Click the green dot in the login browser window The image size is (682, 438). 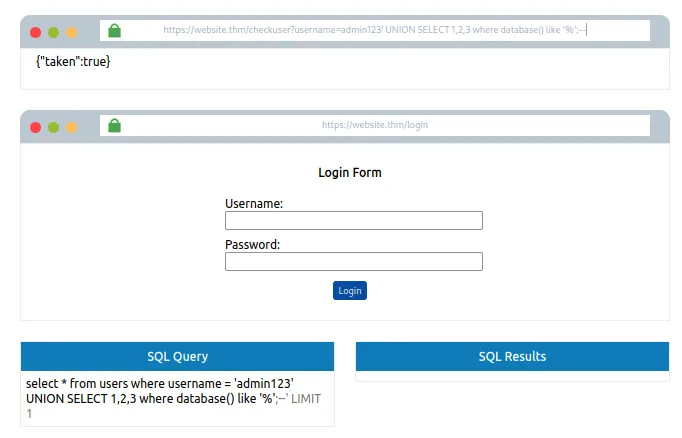tap(53, 127)
